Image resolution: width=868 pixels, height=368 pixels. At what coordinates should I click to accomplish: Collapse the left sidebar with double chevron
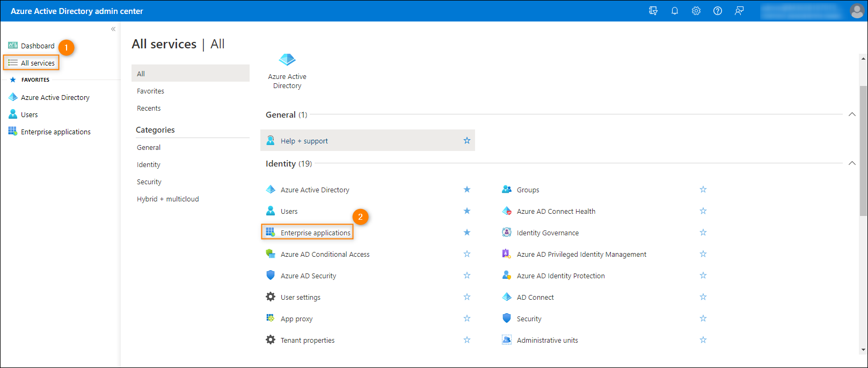click(x=113, y=29)
